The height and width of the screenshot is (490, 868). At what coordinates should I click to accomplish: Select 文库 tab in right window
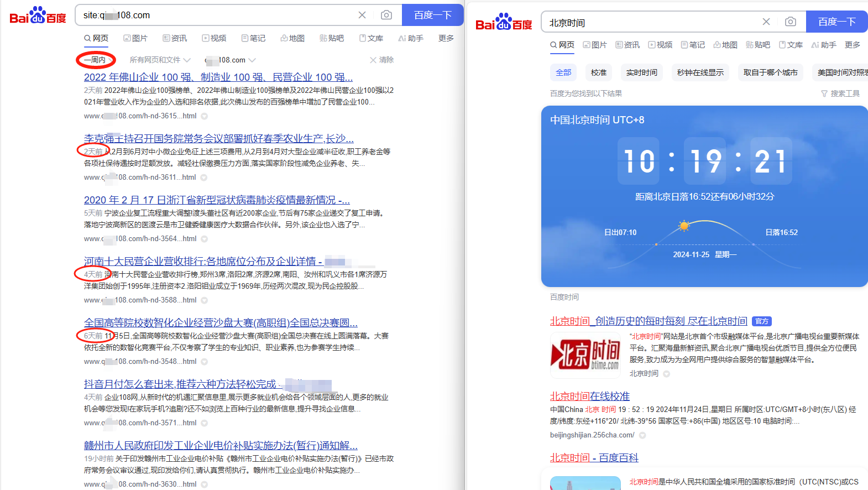[x=791, y=45]
